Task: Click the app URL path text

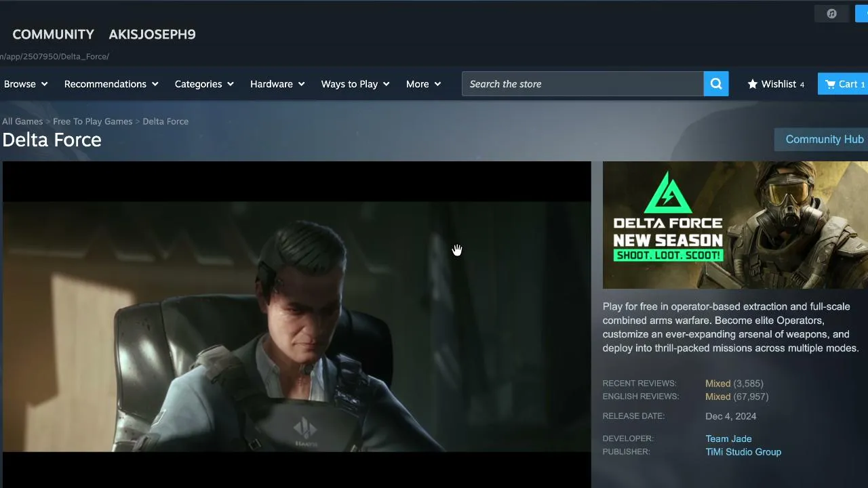Action: 54,56
